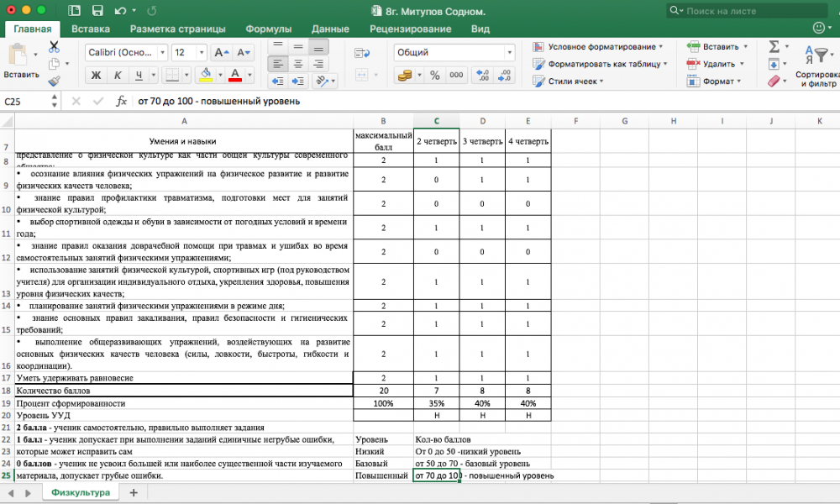Image resolution: width=840 pixels, height=504 pixels.
Task: Click the Удалить cells button
Action: [715, 64]
